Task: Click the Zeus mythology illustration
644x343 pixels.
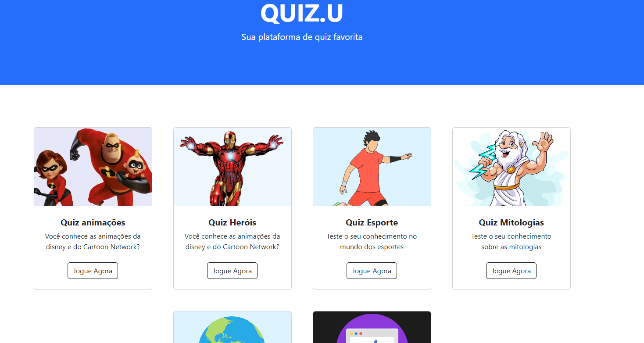Action: click(512, 167)
